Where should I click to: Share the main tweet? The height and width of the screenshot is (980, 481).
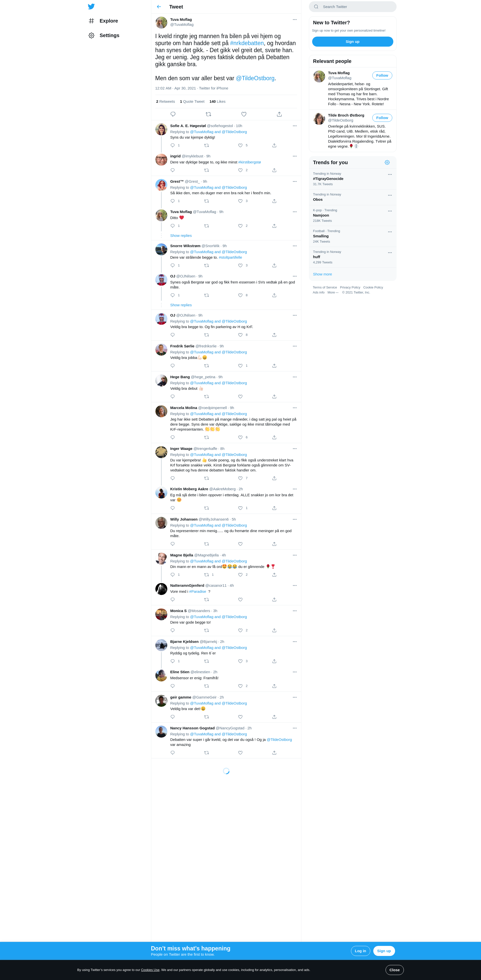(x=279, y=114)
